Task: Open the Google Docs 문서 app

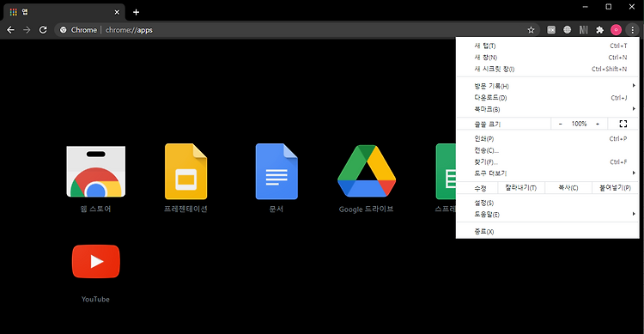Action: pos(276,172)
